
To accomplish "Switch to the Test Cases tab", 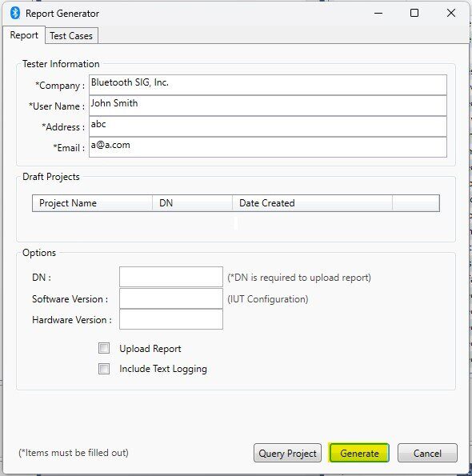I will [71, 35].
